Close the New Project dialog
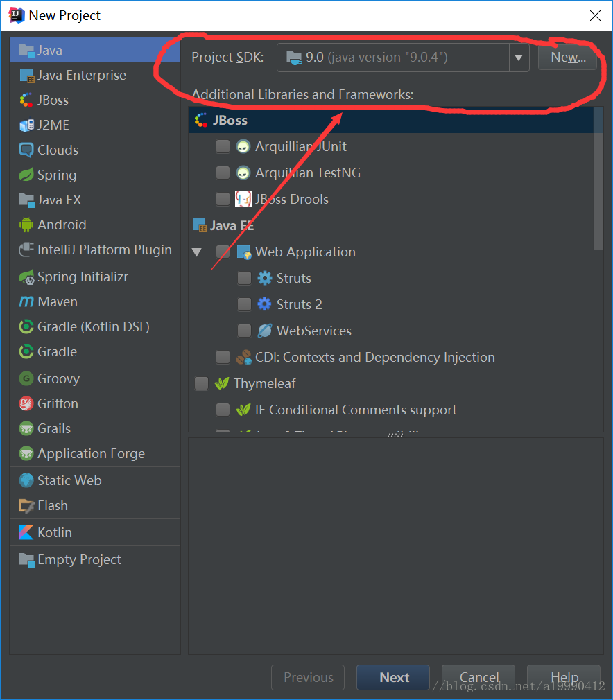Image resolution: width=613 pixels, height=700 pixels. click(x=595, y=16)
